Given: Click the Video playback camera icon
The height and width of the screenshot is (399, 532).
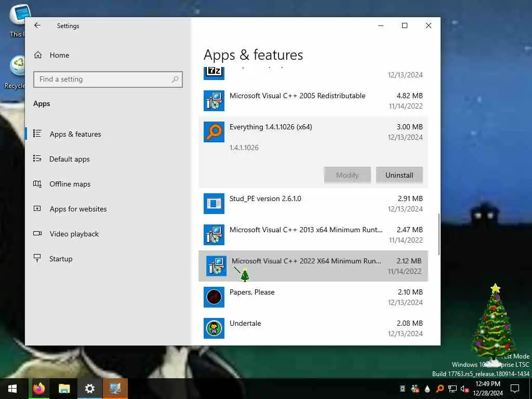Looking at the screenshot, I should pyautogui.click(x=37, y=233).
